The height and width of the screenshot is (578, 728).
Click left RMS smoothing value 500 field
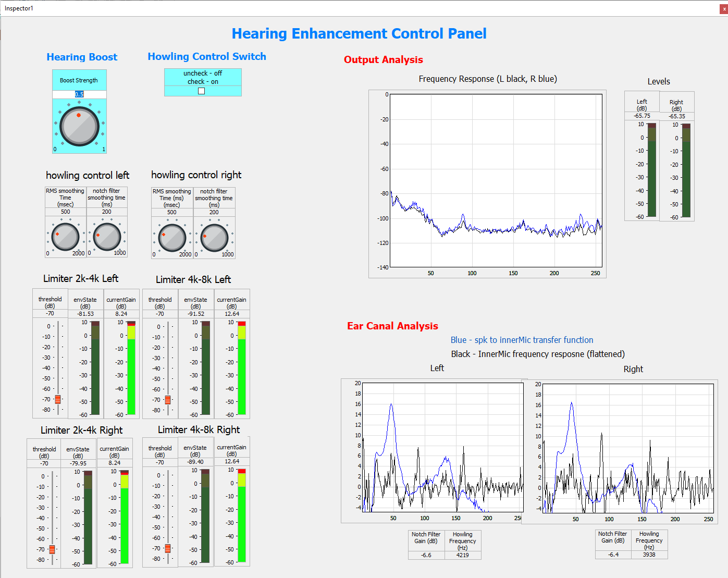tap(65, 212)
